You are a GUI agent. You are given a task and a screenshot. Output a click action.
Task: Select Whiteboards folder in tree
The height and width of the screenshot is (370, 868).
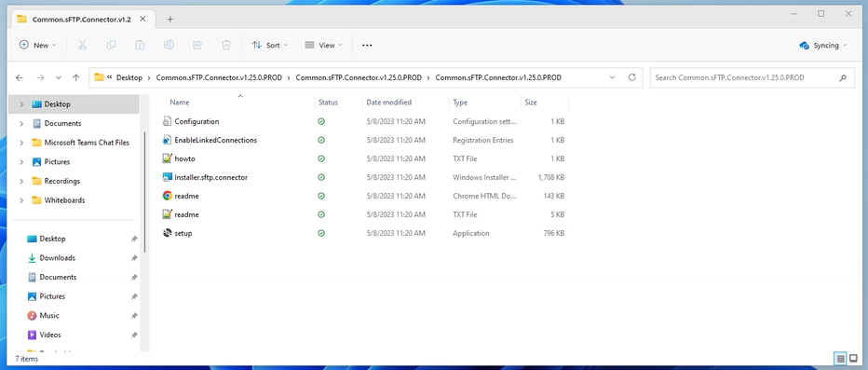tap(65, 200)
